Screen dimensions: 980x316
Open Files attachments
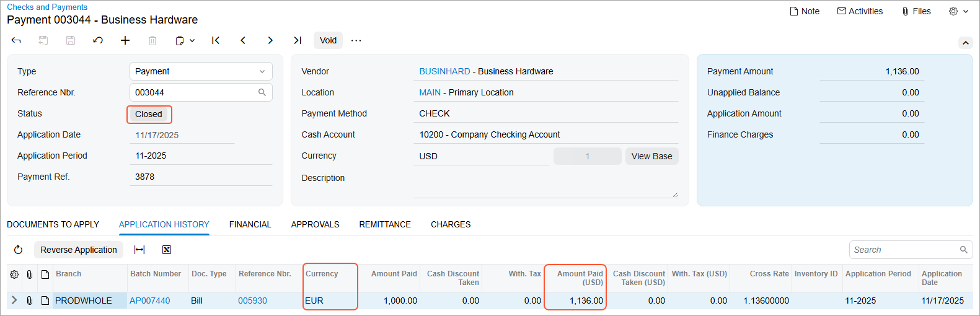916,11
